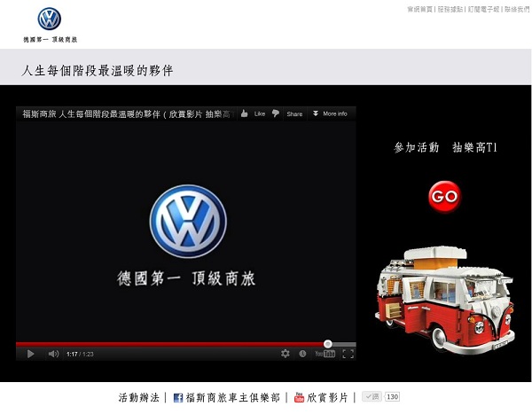Go to 官網首頁 in top navigation
The image size is (532, 414).
coord(420,9)
